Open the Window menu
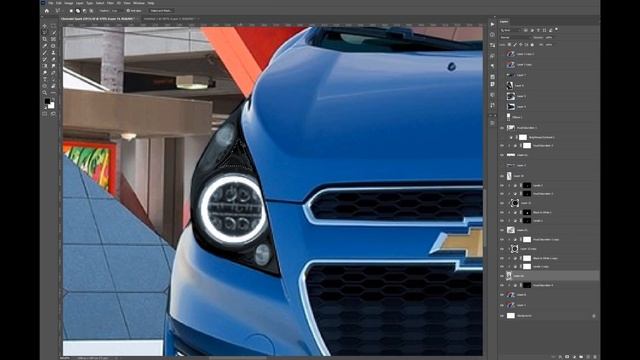The image size is (640, 360). [x=139, y=3]
